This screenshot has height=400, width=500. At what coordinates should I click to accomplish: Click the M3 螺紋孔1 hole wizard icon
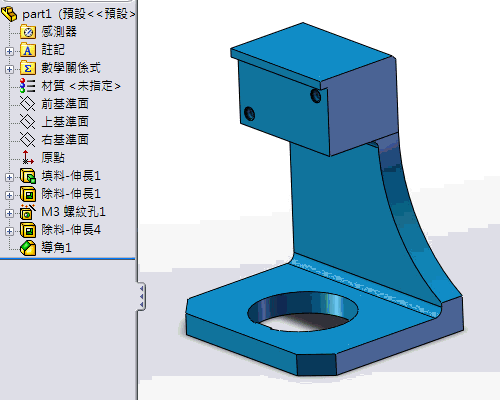(x=28, y=212)
